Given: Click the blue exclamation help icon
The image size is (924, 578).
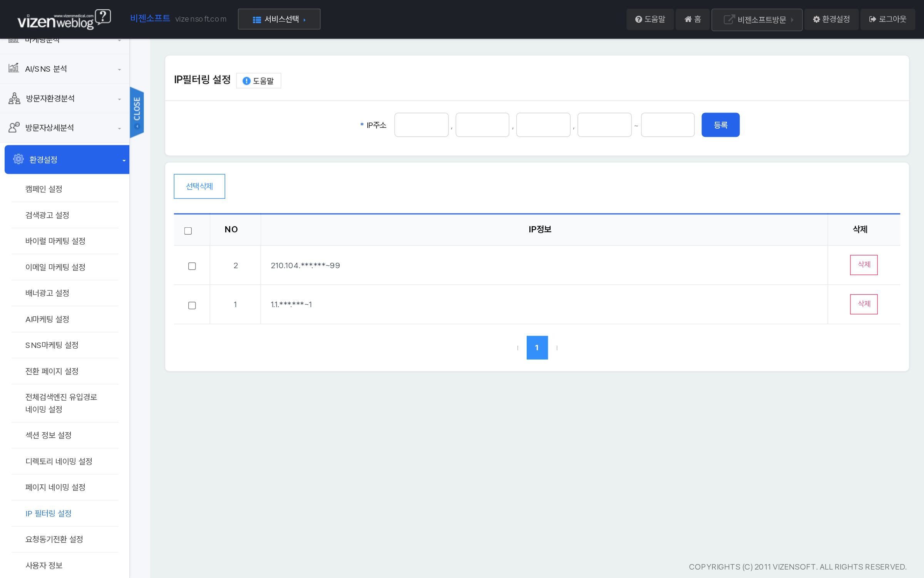Looking at the screenshot, I should [x=246, y=81].
